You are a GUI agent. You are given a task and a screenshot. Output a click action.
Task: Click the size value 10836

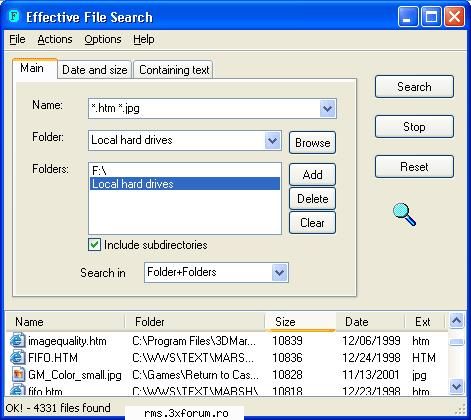coord(287,358)
